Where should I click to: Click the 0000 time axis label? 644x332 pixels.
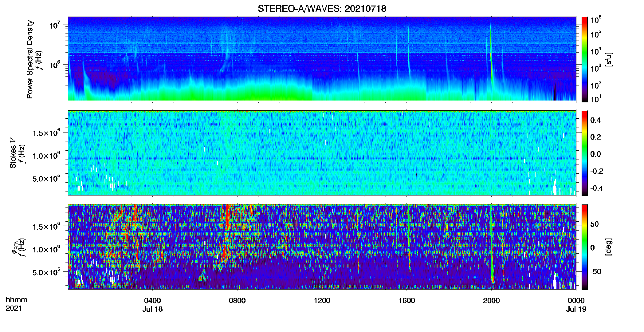coord(576,301)
